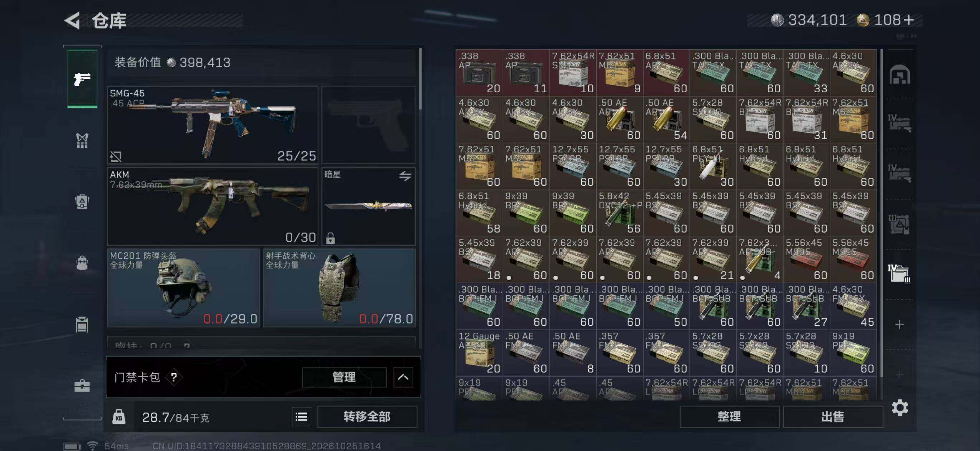The width and height of the screenshot is (980, 451).
Task: Open the main stash home tab icon
Action: click(899, 75)
